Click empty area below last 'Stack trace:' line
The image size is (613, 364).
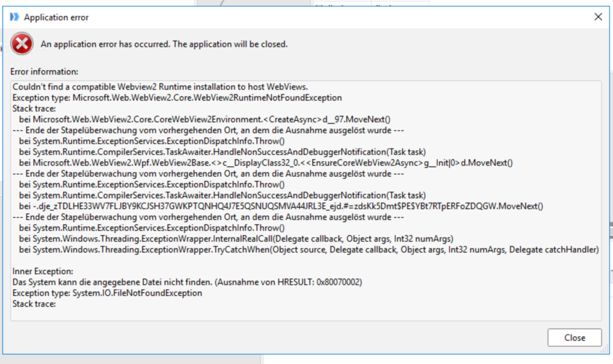click(306, 313)
